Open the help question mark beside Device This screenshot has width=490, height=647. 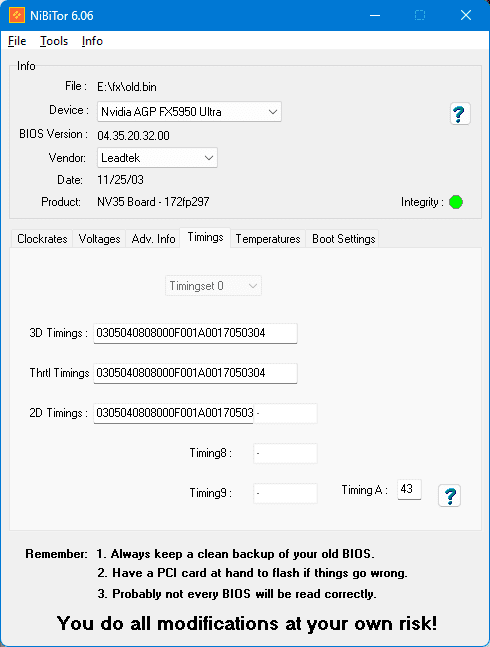coord(460,114)
